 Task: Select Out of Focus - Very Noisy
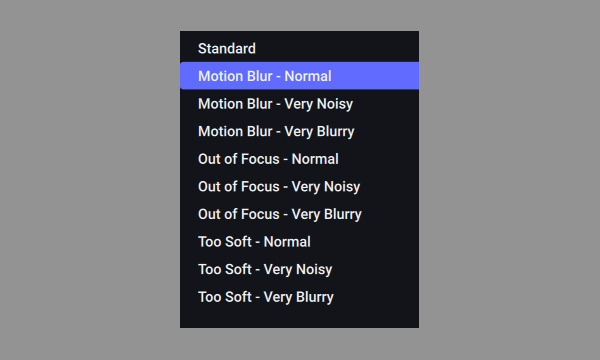(299, 186)
